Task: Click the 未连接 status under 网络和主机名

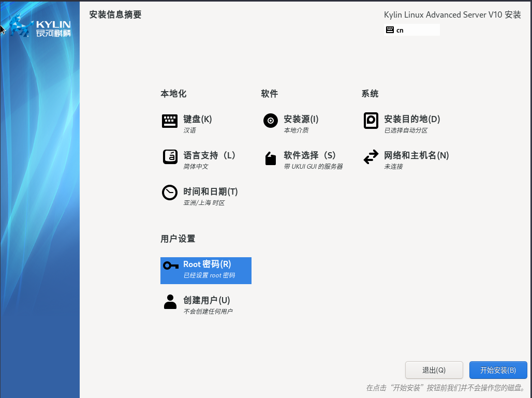Action: click(393, 166)
